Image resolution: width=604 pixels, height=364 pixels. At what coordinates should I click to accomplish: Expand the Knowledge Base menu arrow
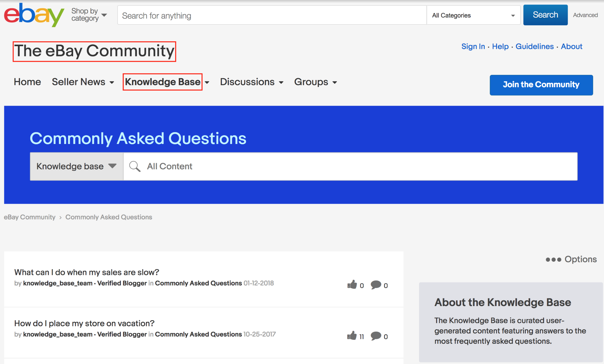pos(207,82)
